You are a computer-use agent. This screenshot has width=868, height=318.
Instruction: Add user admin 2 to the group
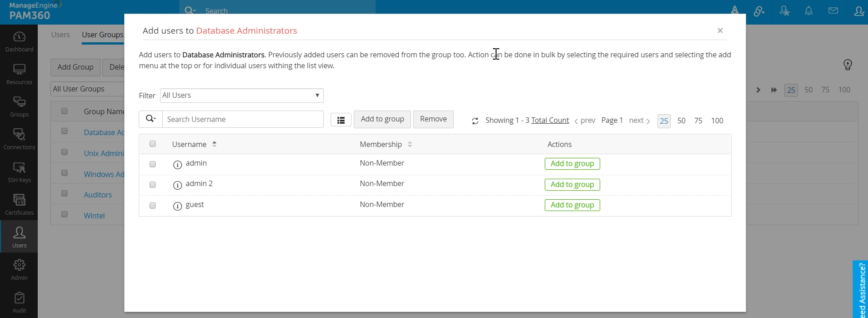click(572, 185)
